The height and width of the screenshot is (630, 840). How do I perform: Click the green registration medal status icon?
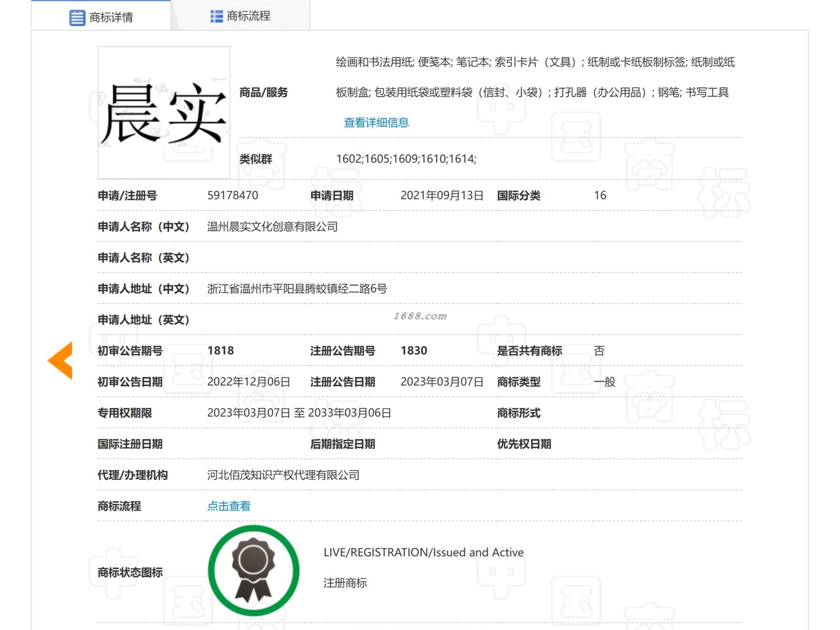253,570
